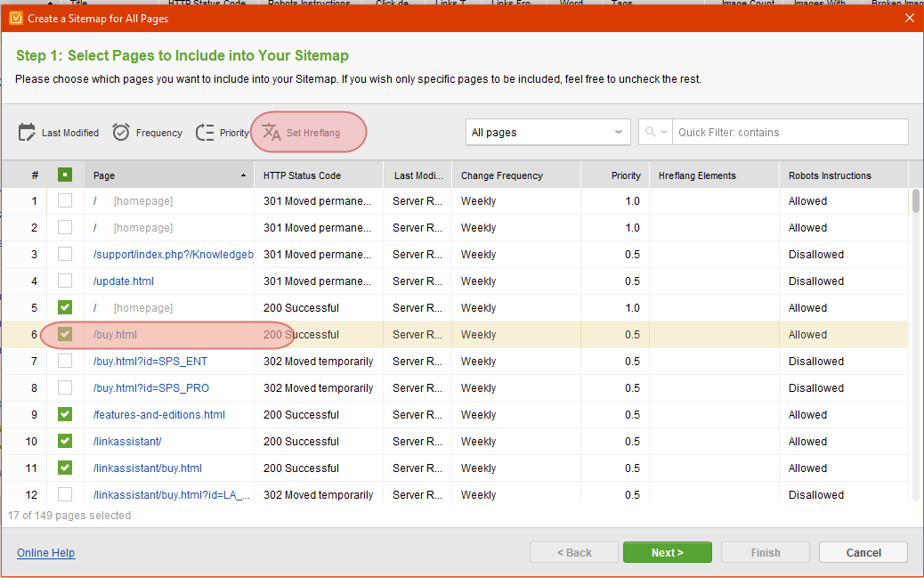Click the vertical scrollbar of the page list

click(x=915, y=345)
